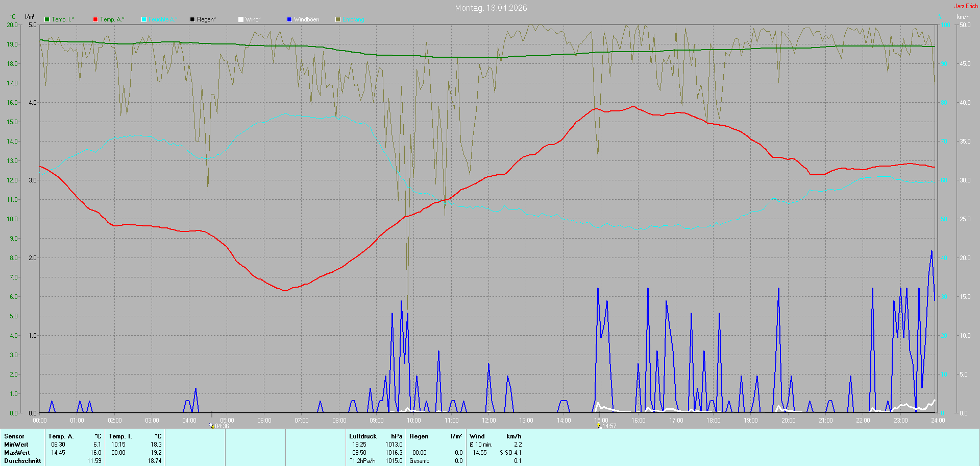Click the olive Empfang legend swatch
The height and width of the screenshot is (466, 980).
click(338, 19)
